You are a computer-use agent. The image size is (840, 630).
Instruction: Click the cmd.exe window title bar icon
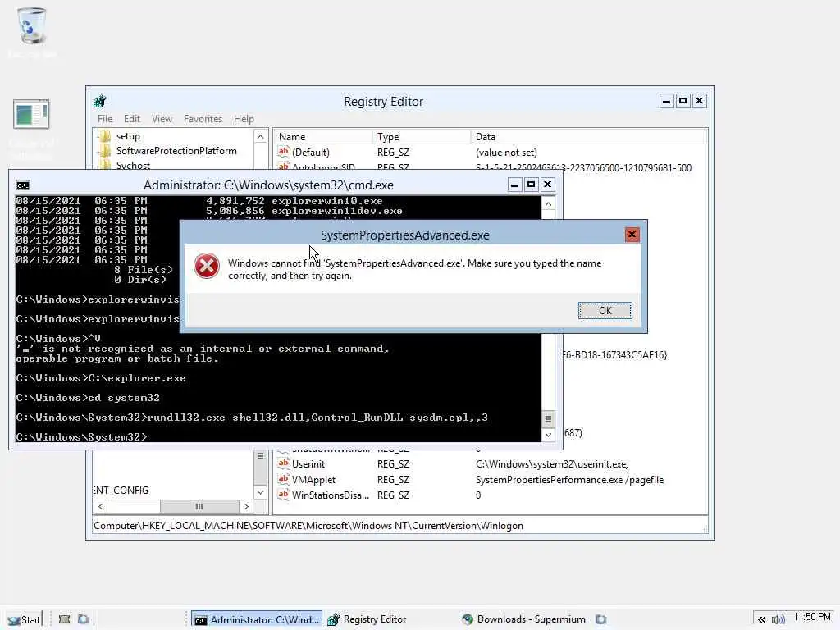point(22,185)
